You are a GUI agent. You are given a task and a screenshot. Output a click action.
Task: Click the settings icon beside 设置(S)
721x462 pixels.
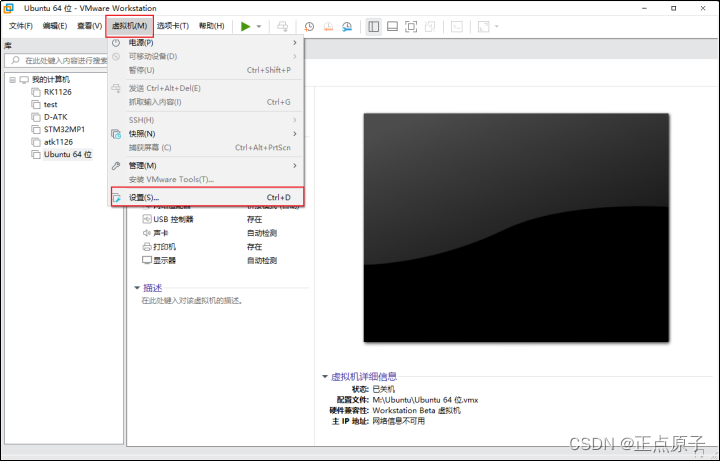click(117, 198)
